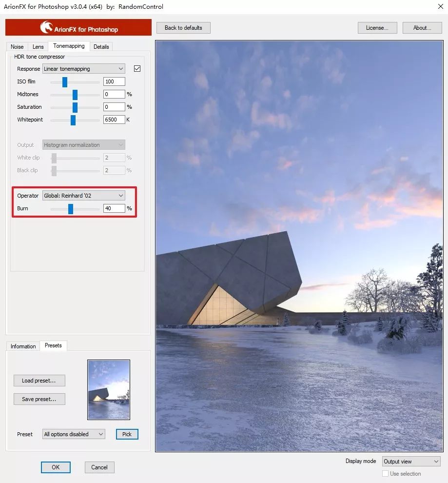This screenshot has height=483, width=448.
Task: Select the Information tab
Action: (x=23, y=346)
